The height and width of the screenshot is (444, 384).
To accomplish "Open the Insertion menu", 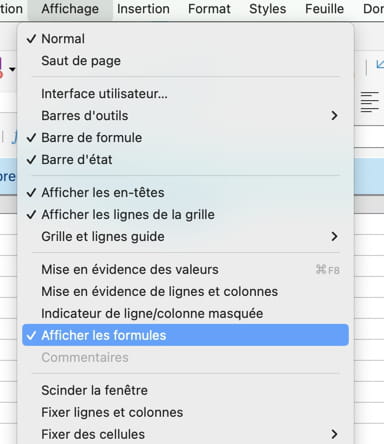I will [143, 9].
